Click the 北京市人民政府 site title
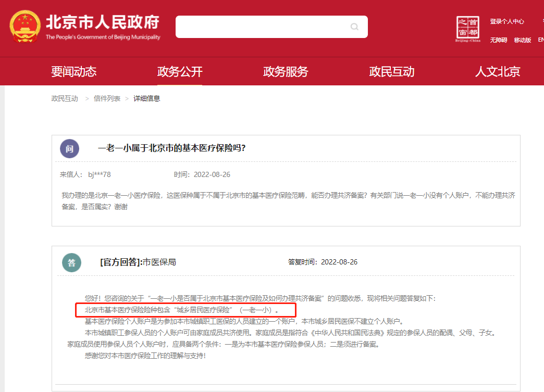544x392 pixels. [103, 23]
